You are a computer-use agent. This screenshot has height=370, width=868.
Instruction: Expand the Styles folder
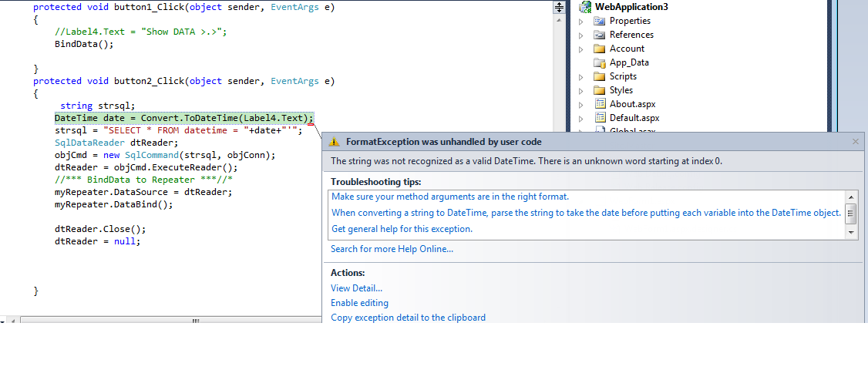[x=580, y=91]
